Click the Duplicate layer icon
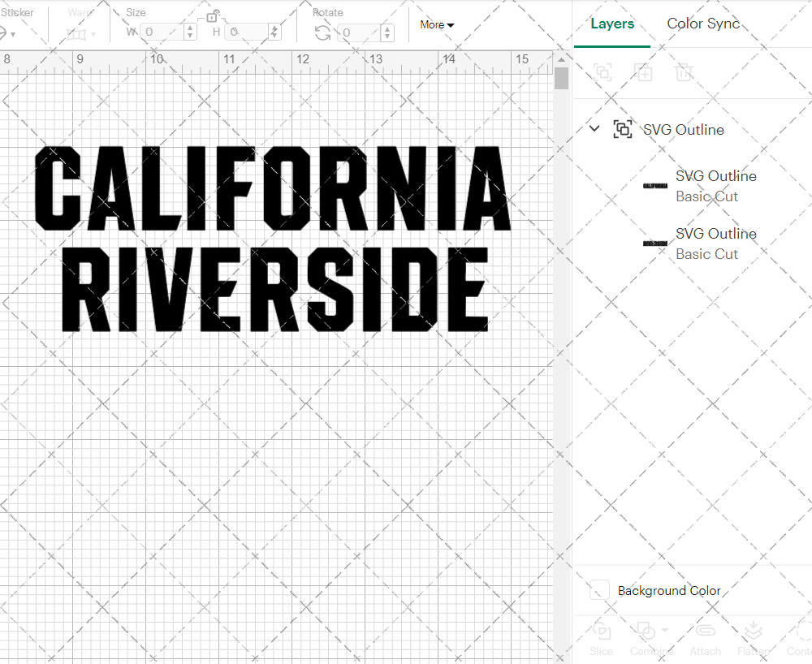Screen dimensions: 812x664 [644, 72]
